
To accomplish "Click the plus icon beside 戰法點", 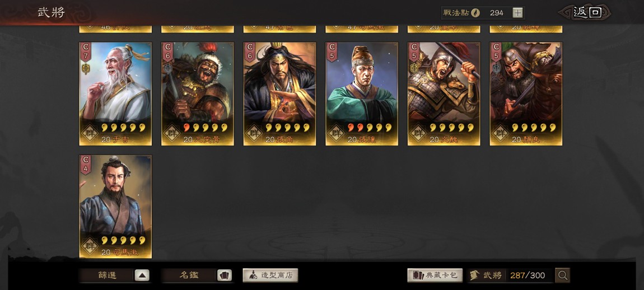I will (518, 13).
